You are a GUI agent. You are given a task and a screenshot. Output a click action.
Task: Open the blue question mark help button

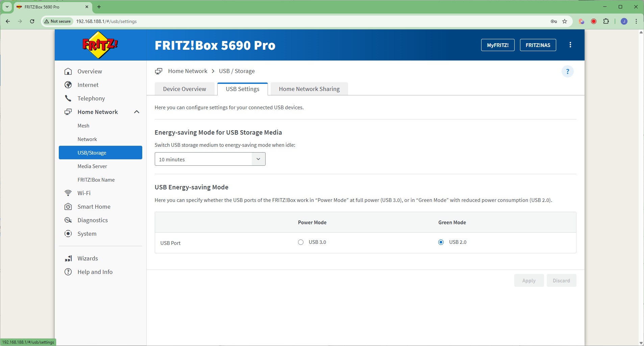568,71
